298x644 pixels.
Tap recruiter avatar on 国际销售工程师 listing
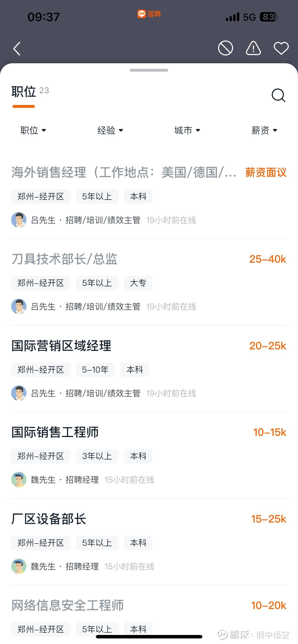pos(19,479)
